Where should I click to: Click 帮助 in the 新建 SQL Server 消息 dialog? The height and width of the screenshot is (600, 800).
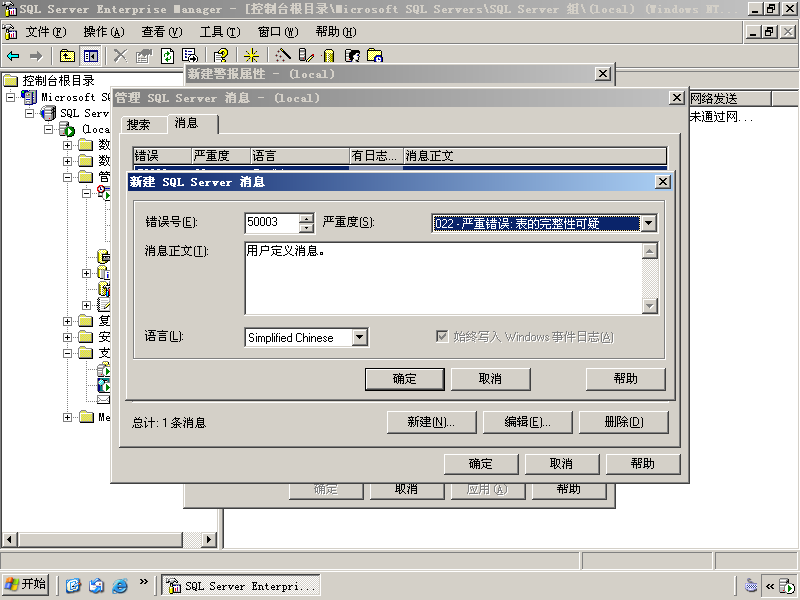[x=626, y=379]
